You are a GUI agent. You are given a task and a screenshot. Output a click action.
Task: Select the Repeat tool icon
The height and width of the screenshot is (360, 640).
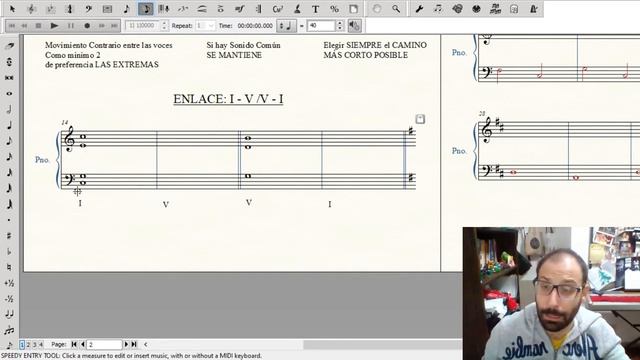258,9
